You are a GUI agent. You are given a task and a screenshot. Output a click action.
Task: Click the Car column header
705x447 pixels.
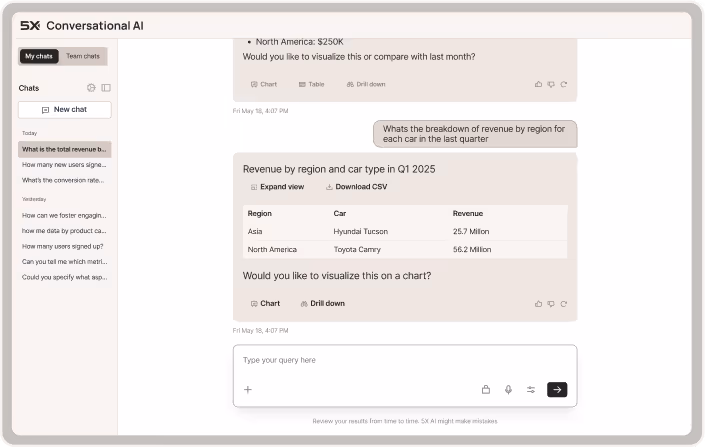339,214
